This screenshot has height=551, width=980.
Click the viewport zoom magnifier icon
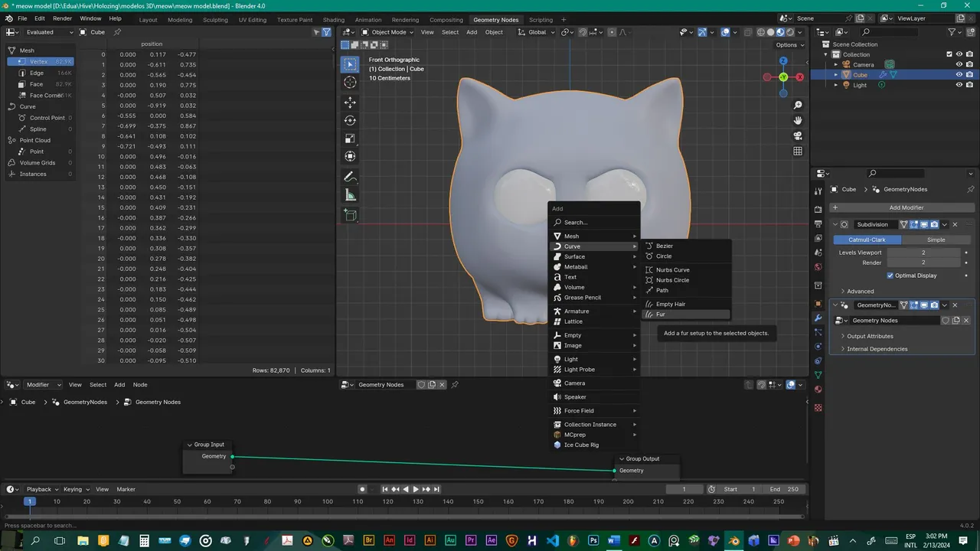(x=798, y=105)
